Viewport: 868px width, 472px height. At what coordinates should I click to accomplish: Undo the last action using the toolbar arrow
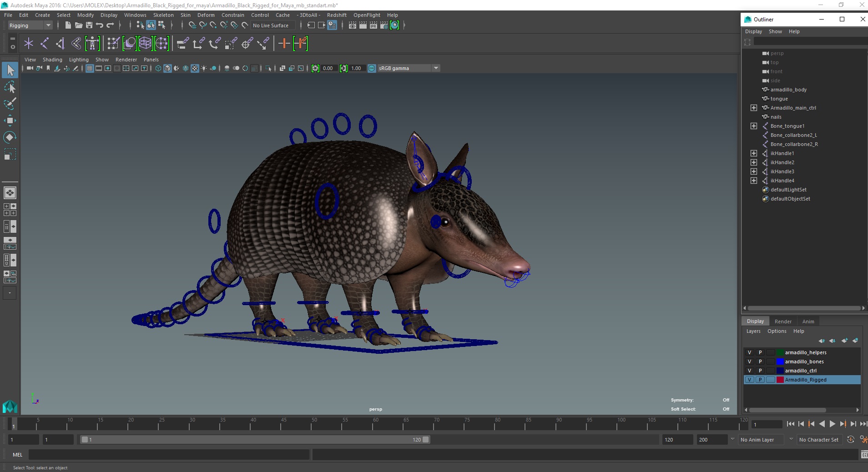pos(99,25)
